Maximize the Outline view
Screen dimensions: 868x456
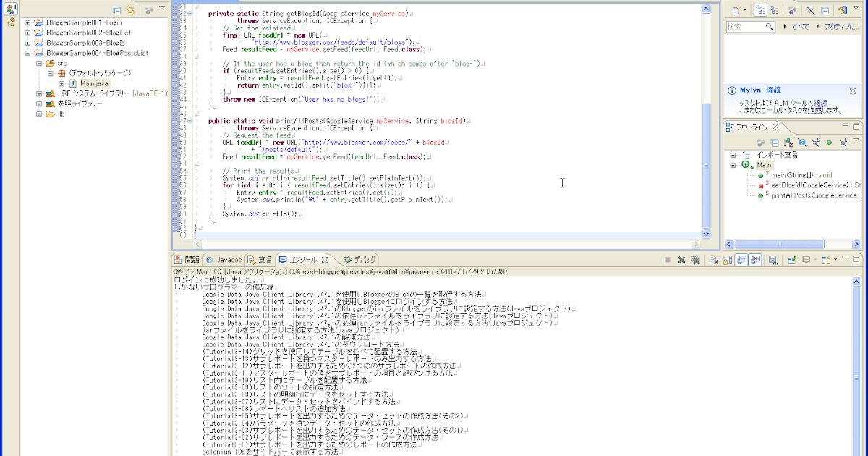coord(856,127)
